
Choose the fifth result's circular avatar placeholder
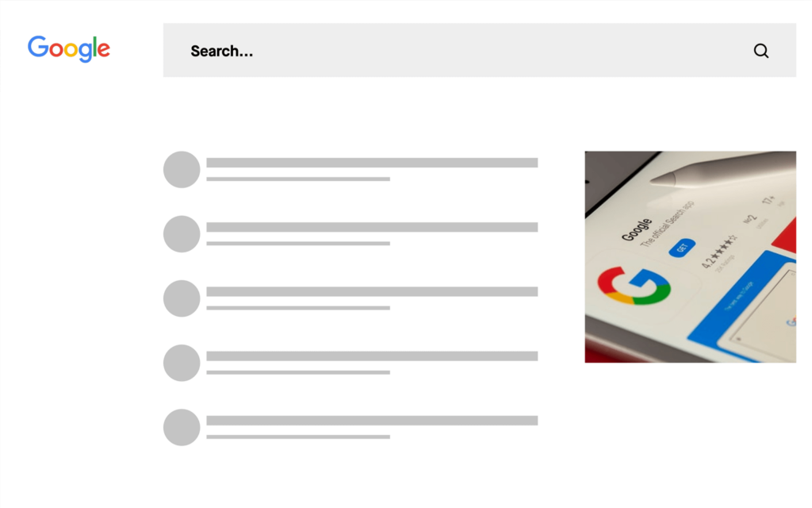pos(182,427)
